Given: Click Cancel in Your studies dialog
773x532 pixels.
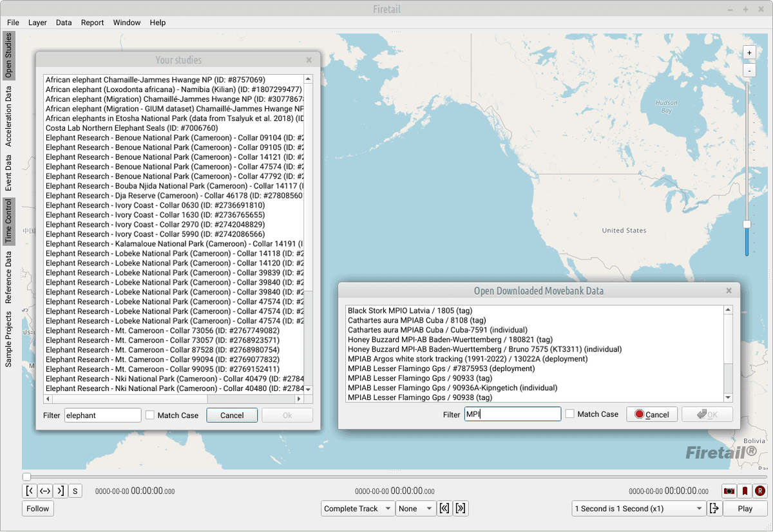Looking at the screenshot, I should [232, 415].
